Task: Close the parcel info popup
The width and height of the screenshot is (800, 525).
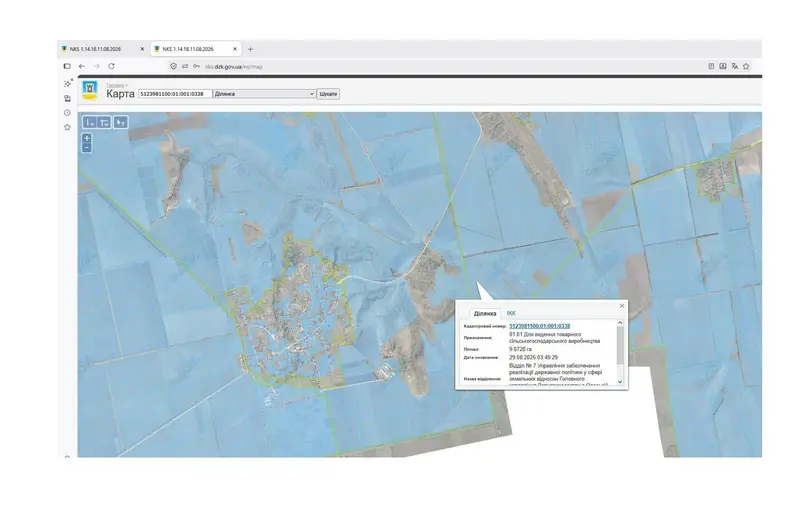Action: 621,306
